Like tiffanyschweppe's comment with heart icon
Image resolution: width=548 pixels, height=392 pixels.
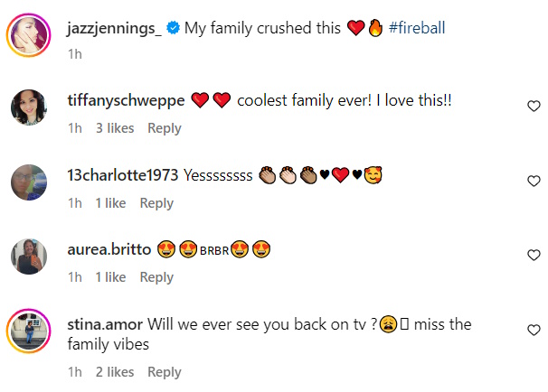tap(534, 106)
